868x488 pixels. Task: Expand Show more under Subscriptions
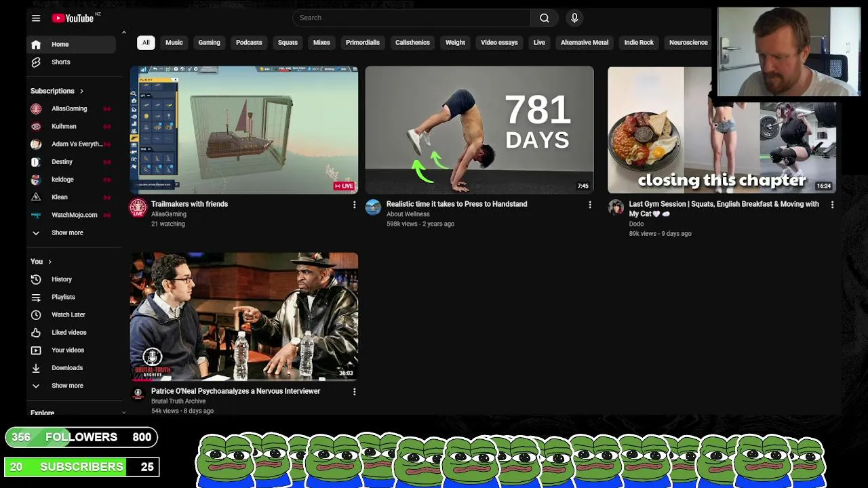(71, 232)
